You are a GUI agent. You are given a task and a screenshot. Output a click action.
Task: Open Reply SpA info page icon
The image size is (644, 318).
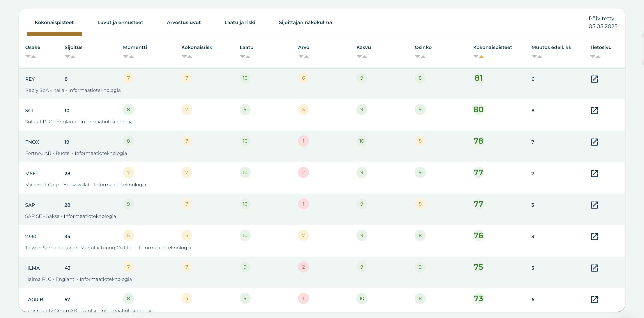click(594, 79)
